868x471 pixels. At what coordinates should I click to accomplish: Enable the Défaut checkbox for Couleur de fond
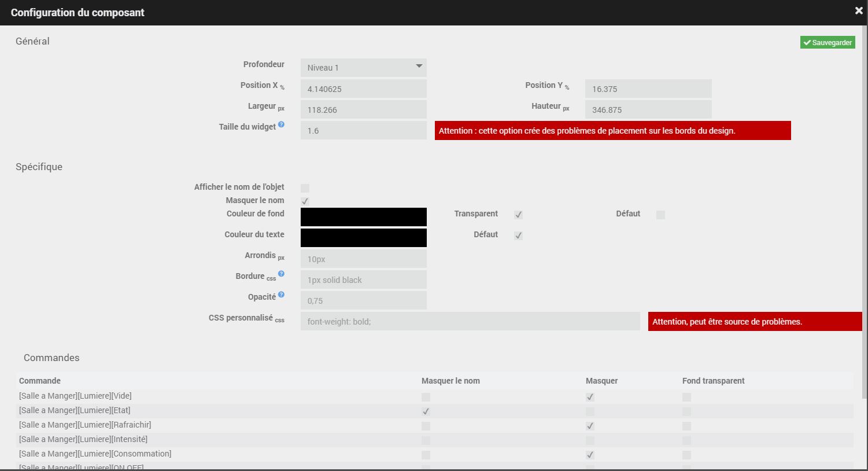(660, 215)
